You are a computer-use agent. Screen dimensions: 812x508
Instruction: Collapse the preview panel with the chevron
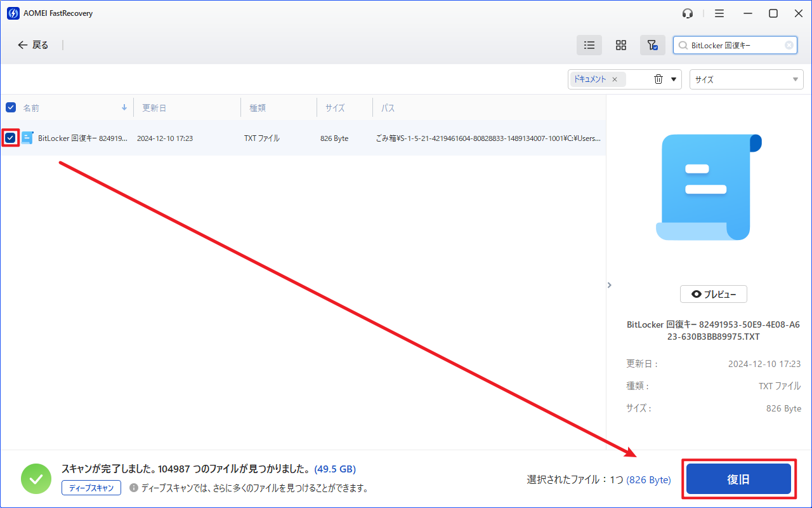coord(610,285)
